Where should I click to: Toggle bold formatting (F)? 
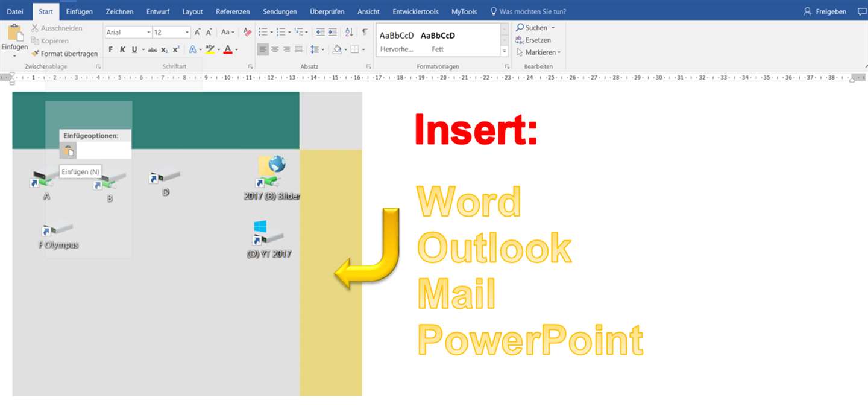110,49
